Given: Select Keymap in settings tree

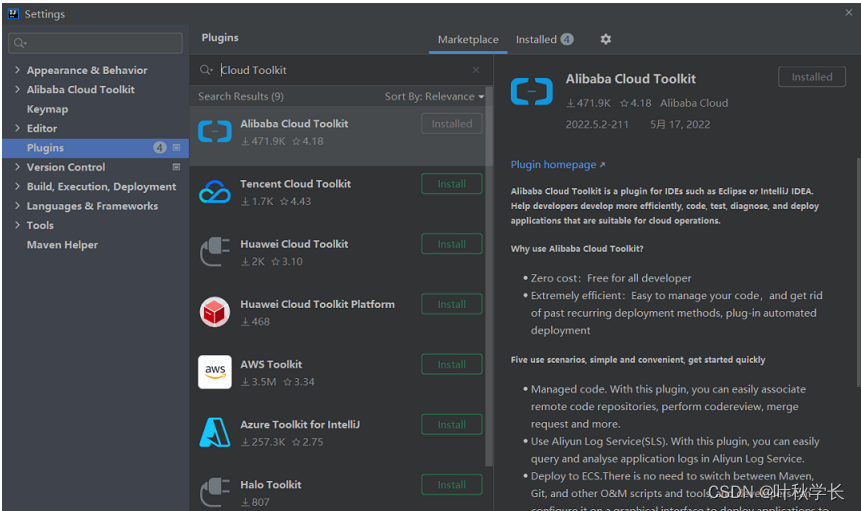Looking at the screenshot, I should tap(47, 109).
